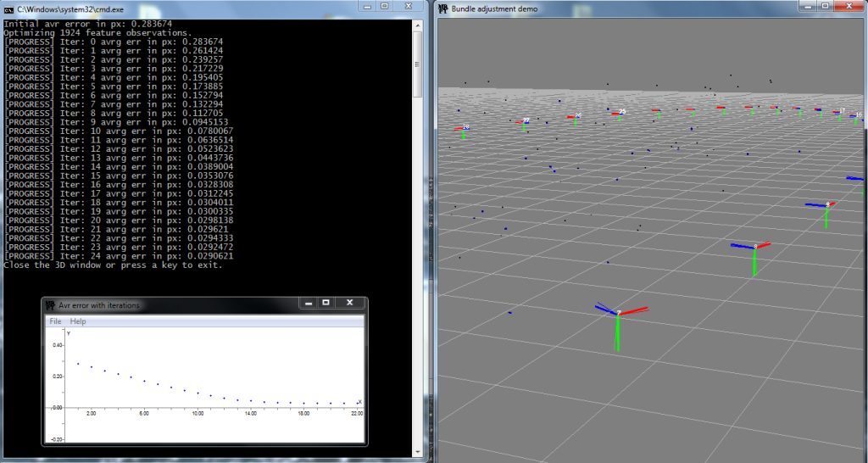
Task: Maximize the Avr error with iterations window
Action: coord(325,303)
